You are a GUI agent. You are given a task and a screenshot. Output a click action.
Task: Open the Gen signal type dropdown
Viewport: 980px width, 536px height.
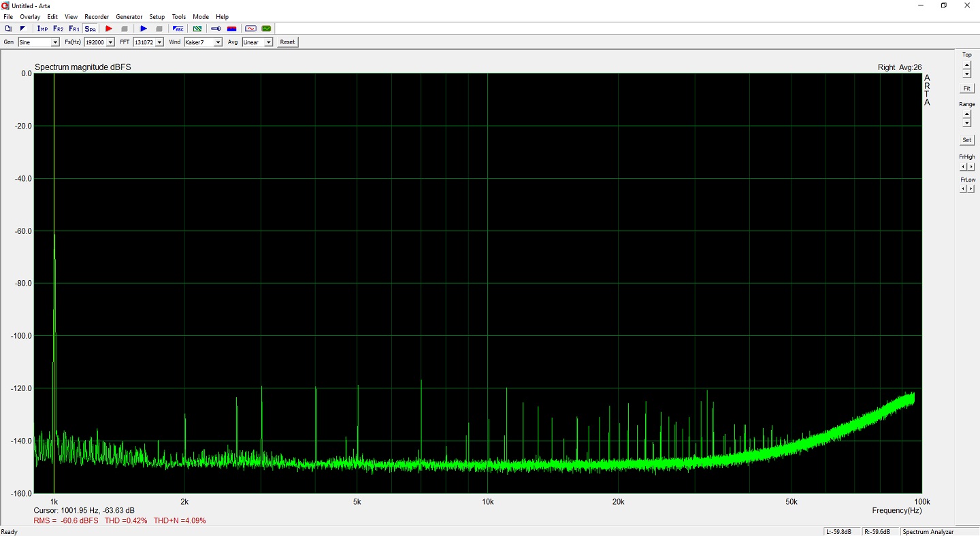click(56, 42)
